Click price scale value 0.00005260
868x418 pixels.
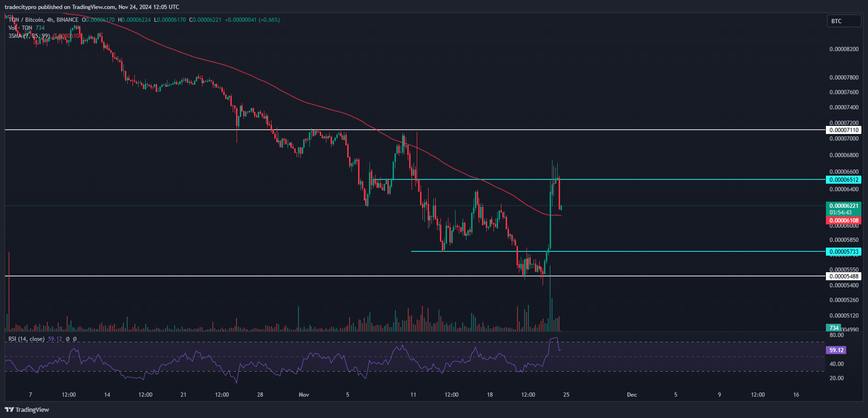pos(844,300)
